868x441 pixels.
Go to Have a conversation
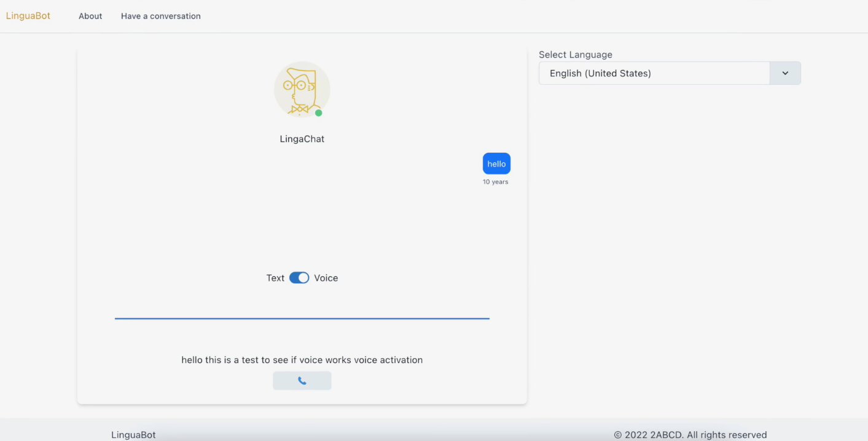pos(160,15)
